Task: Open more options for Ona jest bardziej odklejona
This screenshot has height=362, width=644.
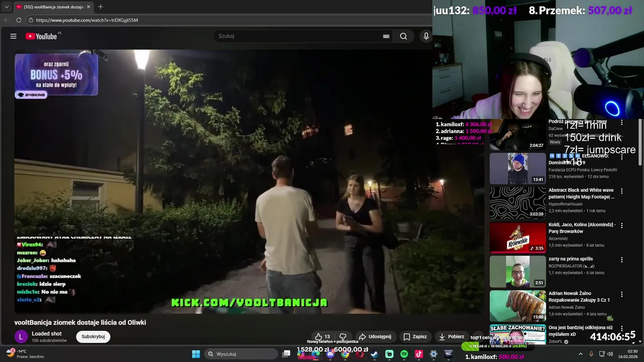Action: (622, 328)
